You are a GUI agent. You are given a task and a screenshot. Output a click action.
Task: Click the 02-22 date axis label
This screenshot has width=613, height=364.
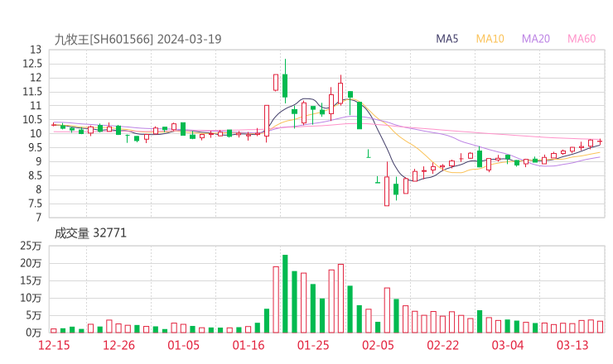(442, 345)
